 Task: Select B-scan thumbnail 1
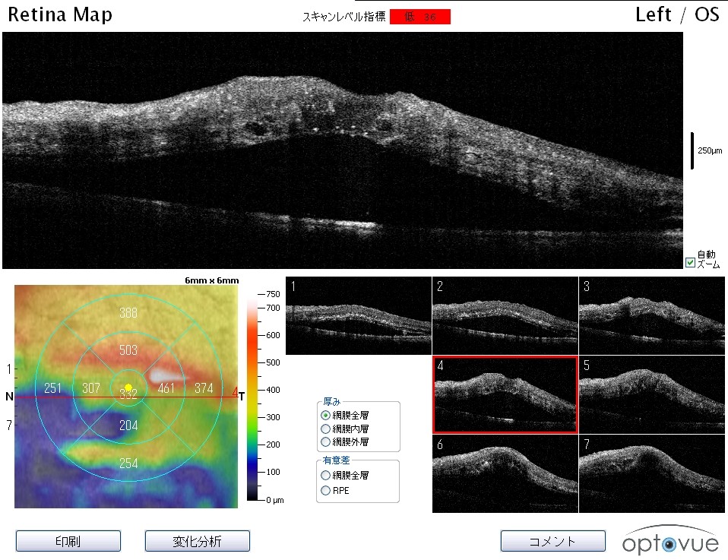click(x=358, y=315)
